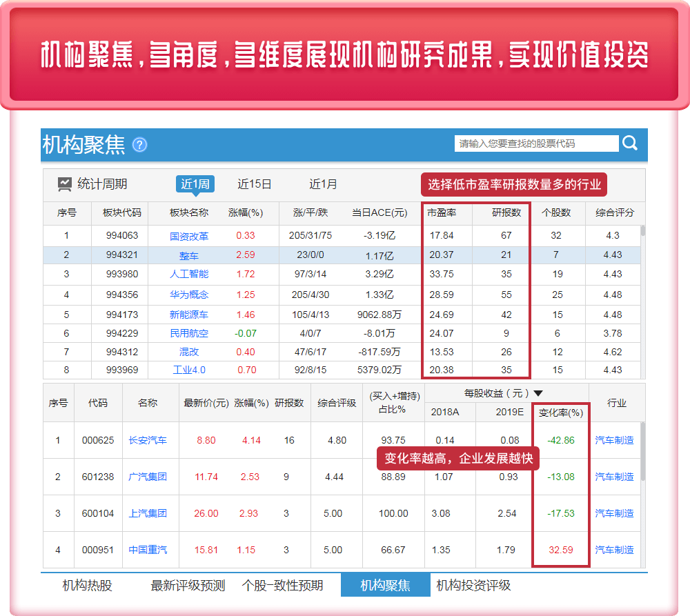Open the 广汽集团 stock link
This screenshot has width=690, height=616.
148,477
